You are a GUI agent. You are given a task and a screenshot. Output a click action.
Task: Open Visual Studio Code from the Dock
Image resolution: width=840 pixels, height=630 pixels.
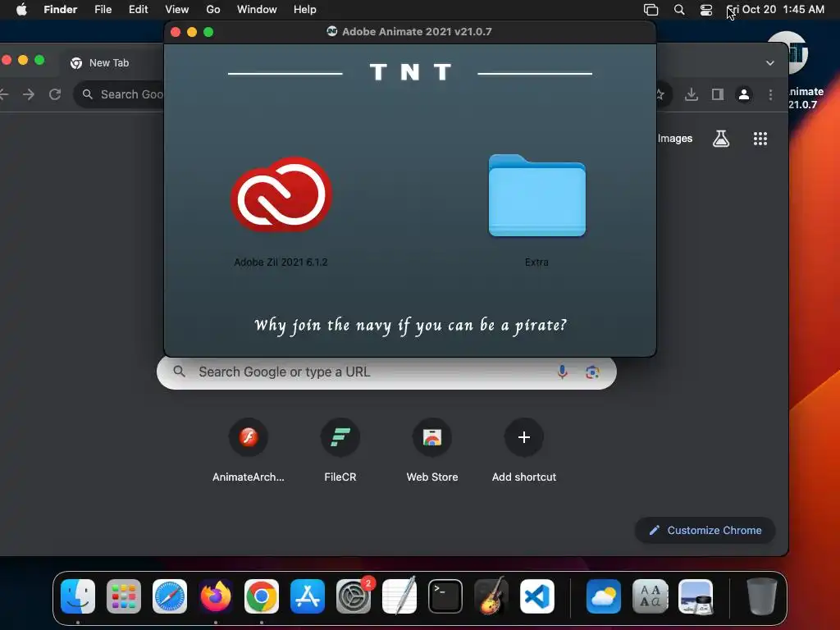tap(536, 596)
